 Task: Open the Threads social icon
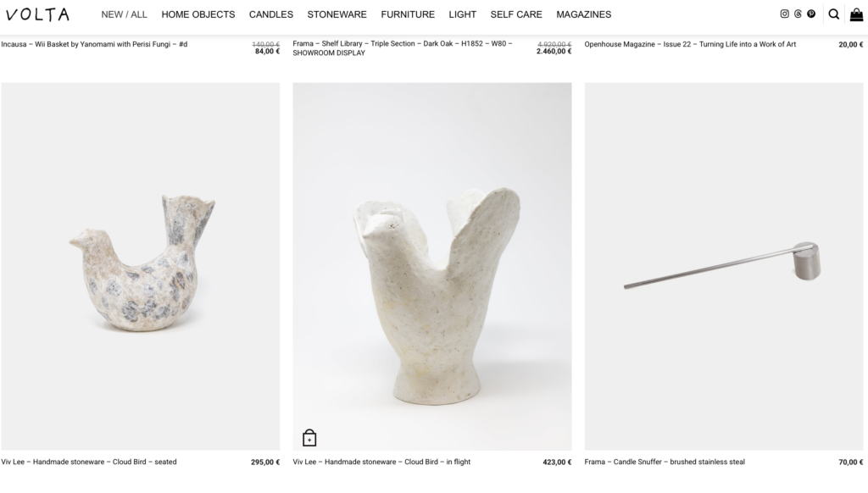[798, 14]
